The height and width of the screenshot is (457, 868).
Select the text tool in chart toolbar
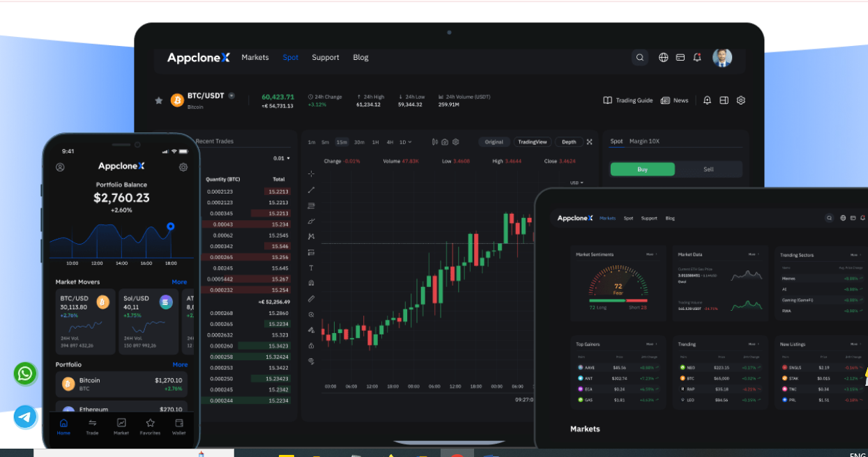tap(311, 268)
